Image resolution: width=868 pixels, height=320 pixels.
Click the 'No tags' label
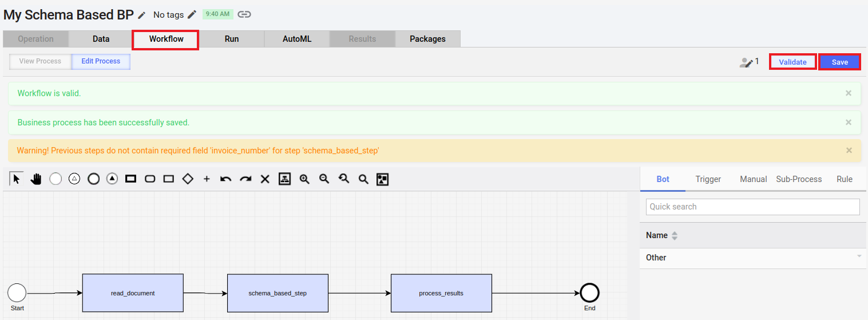point(168,15)
